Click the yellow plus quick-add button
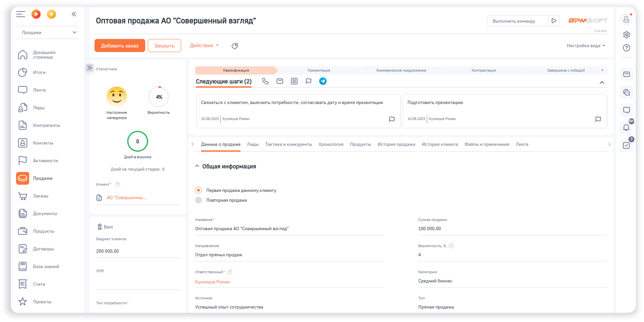The image size is (644, 322). (51, 14)
